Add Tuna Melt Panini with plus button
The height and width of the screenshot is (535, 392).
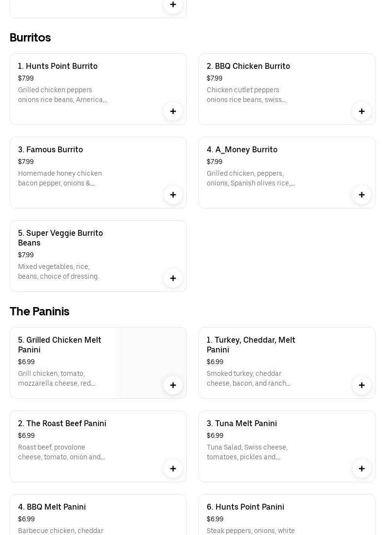(x=362, y=469)
